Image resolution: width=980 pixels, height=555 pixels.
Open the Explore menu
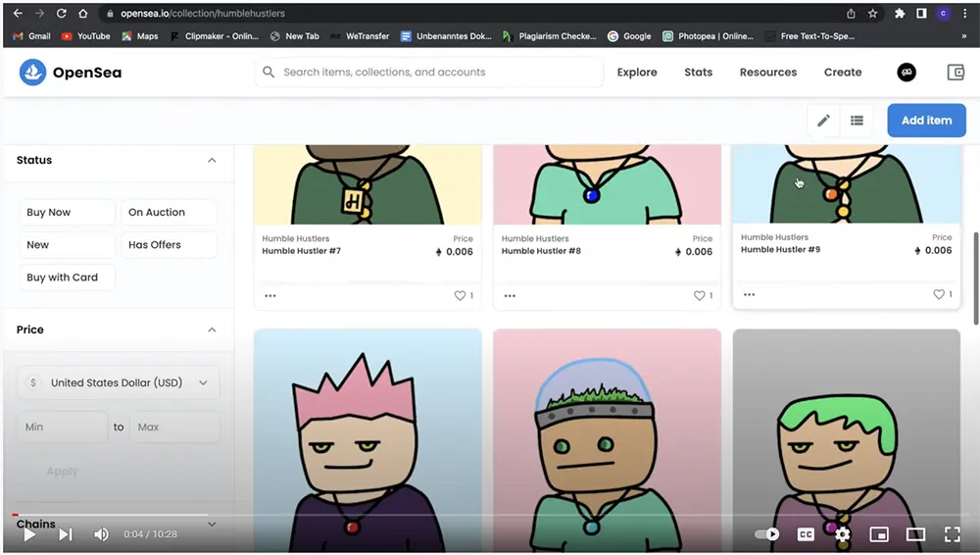pos(637,73)
